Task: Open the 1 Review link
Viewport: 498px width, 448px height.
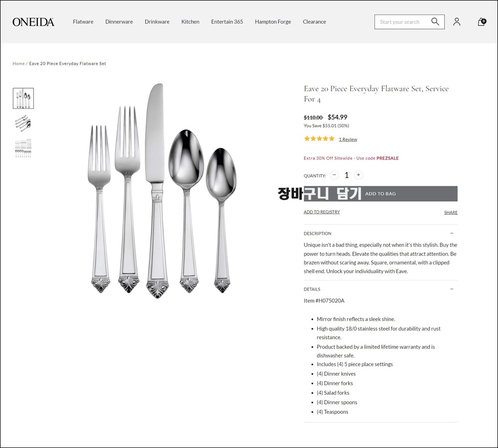Action: pos(348,139)
